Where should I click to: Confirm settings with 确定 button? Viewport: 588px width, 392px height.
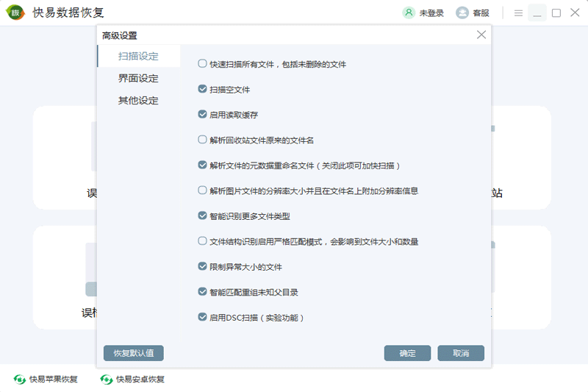pyautogui.click(x=407, y=353)
